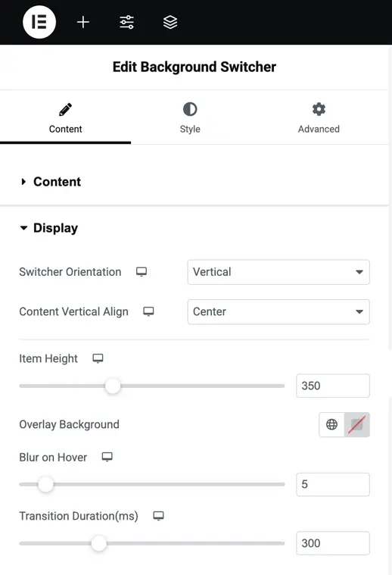Viewport: 392px width, 575px height.
Task: Open Overlay Background color picker swatch
Action: [x=357, y=424]
